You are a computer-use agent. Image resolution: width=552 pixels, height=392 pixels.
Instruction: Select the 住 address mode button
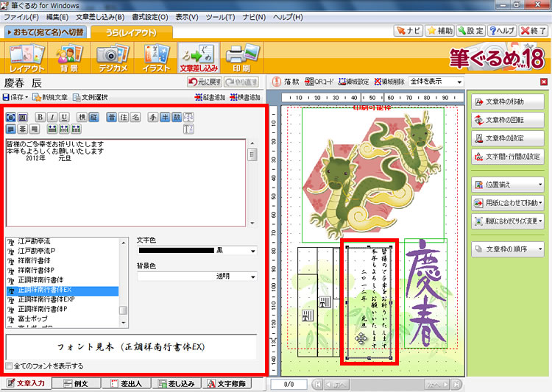(124, 117)
